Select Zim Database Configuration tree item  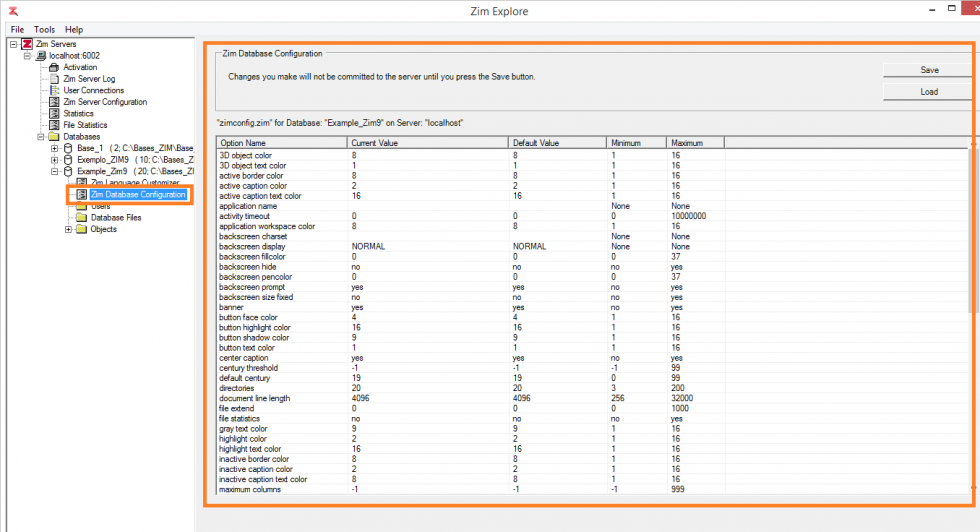(138, 194)
